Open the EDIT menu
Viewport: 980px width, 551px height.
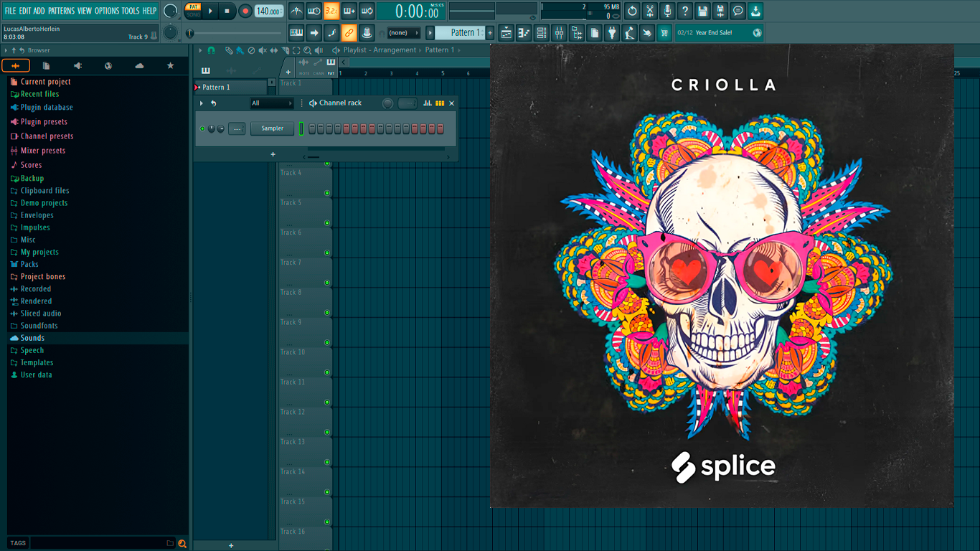tap(25, 11)
